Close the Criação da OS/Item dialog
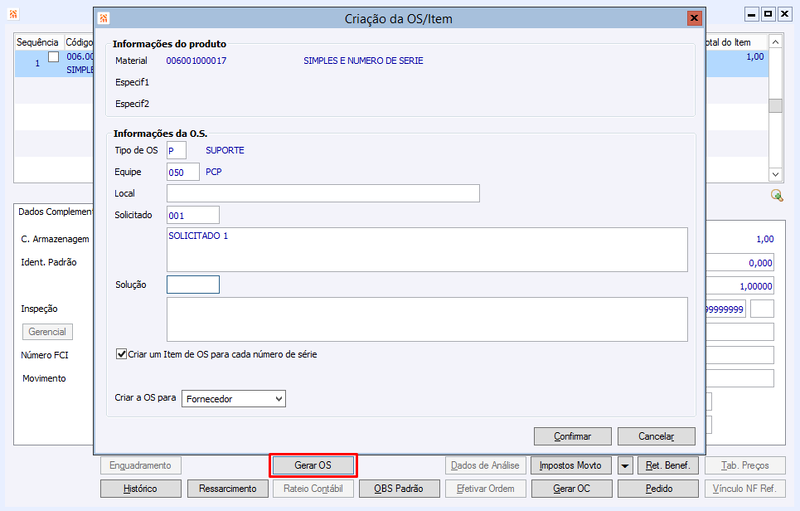Screen dimensions: 800x511 coord(694,18)
